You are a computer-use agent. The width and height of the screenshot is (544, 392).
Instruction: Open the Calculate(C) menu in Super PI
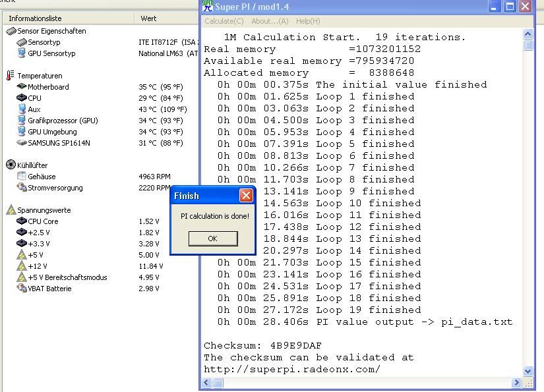pyautogui.click(x=224, y=21)
